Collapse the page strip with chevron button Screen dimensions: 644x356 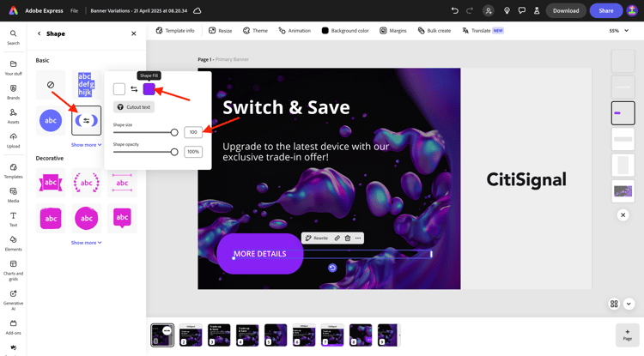pos(629,304)
